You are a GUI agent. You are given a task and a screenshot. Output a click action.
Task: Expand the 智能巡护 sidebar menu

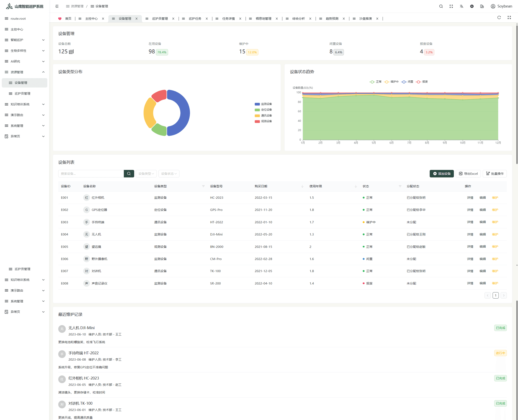[x=24, y=40]
